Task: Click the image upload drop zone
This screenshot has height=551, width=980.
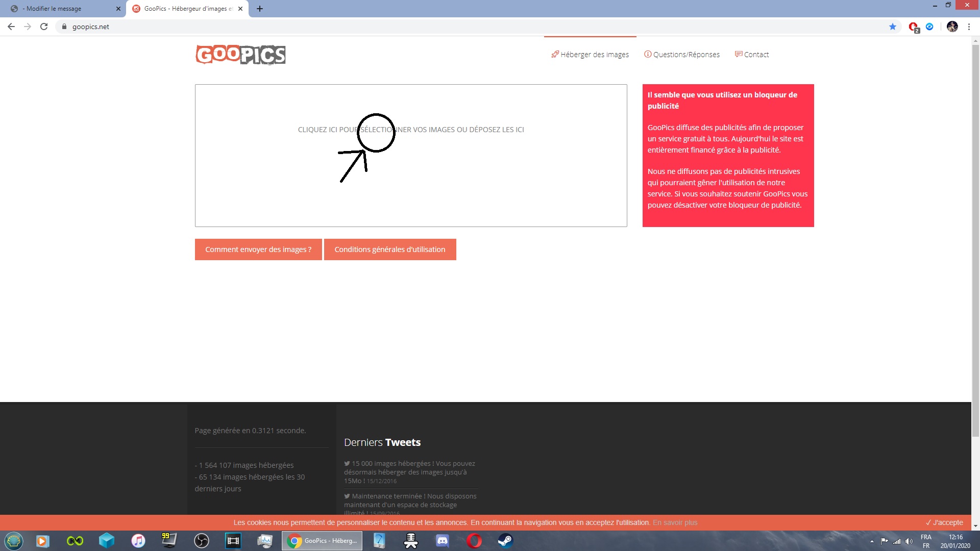Action: [x=411, y=156]
